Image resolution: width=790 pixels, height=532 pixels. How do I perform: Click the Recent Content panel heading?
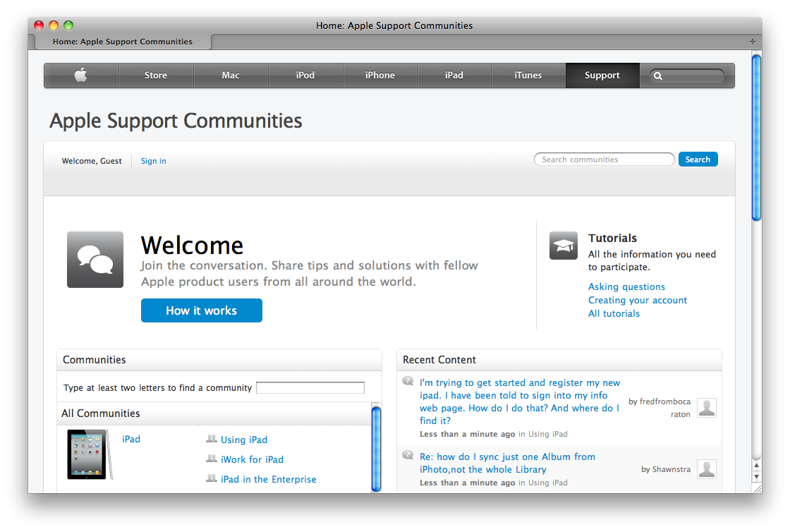pos(439,360)
